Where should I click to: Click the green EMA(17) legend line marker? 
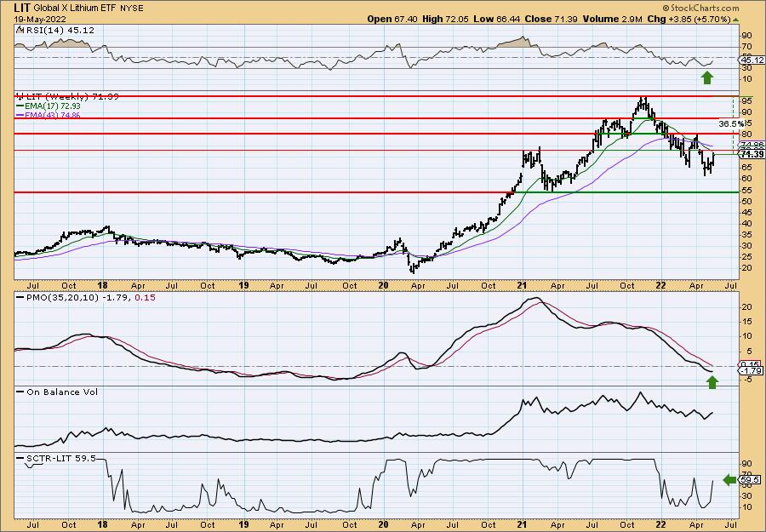coord(20,106)
